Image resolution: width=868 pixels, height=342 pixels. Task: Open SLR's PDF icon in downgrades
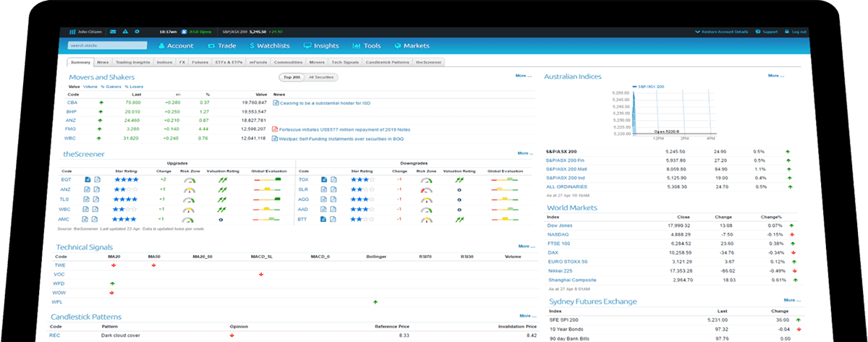333,189
